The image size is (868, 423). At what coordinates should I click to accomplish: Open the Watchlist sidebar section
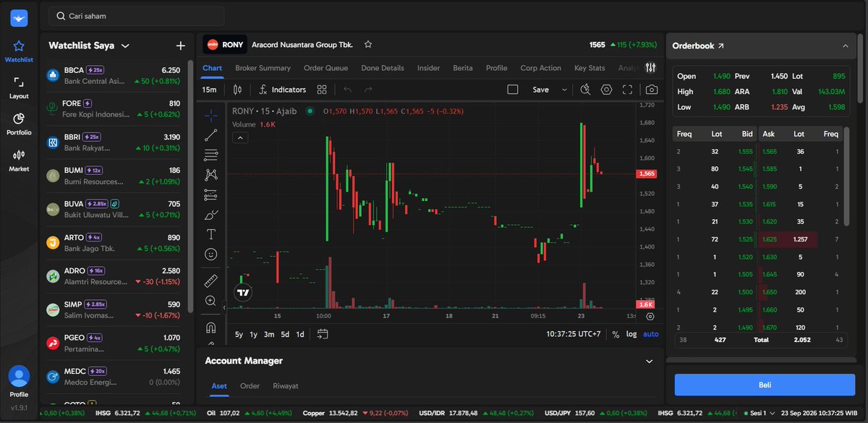19,51
